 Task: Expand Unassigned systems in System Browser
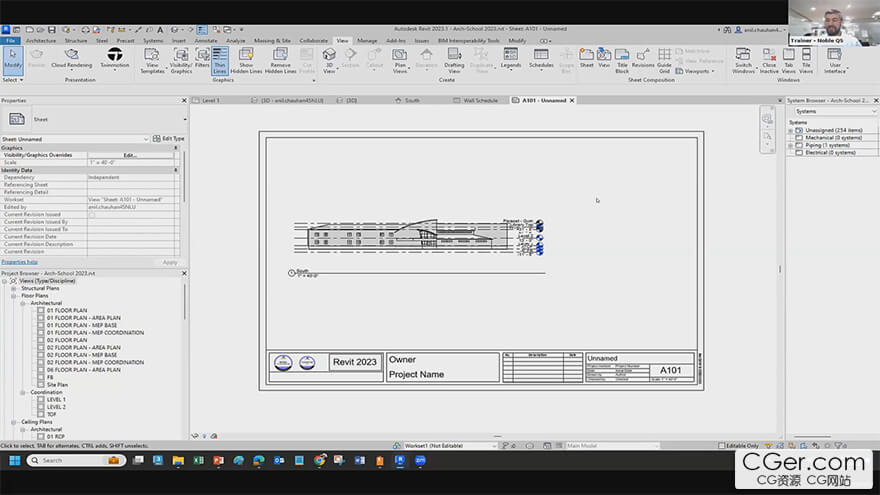pos(791,130)
